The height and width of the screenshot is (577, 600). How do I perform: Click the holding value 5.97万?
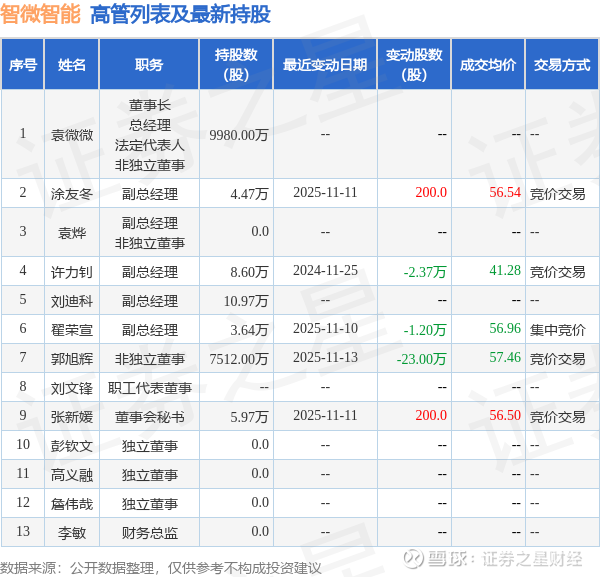coord(249,416)
